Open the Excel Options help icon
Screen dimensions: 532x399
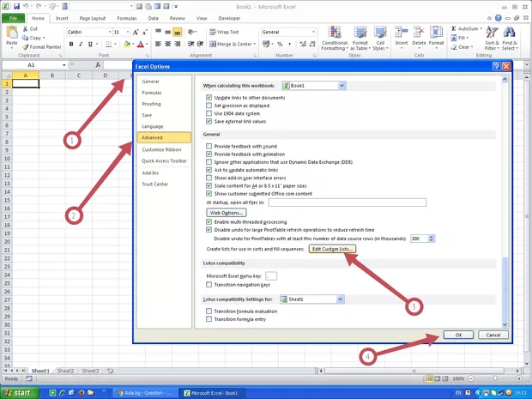click(496, 66)
